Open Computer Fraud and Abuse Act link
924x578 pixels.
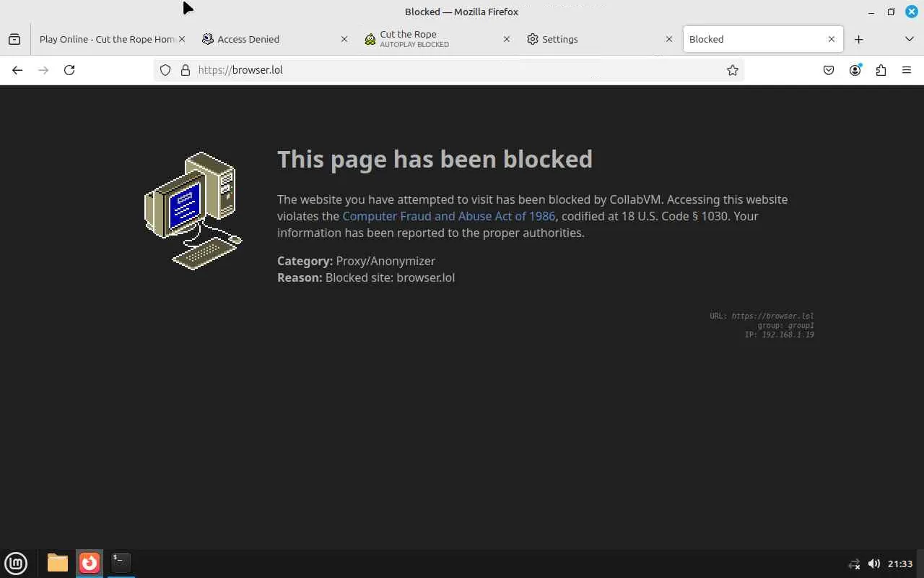[x=448, y=216]
